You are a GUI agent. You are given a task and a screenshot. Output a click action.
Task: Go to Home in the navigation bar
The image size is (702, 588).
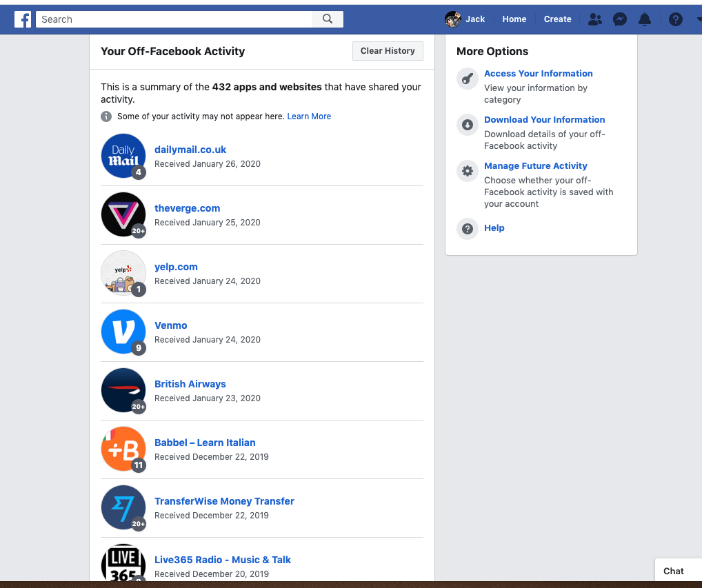514,19
